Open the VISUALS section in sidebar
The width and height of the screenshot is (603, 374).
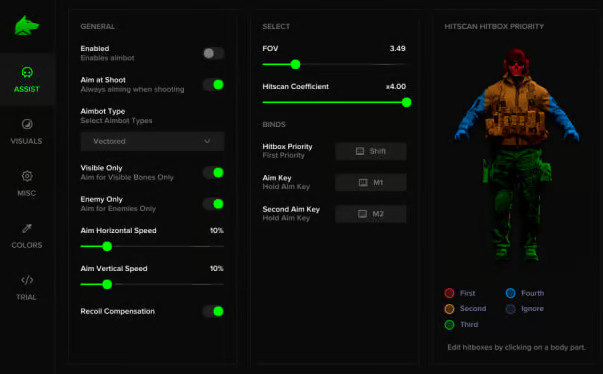[x=27, y=132]
